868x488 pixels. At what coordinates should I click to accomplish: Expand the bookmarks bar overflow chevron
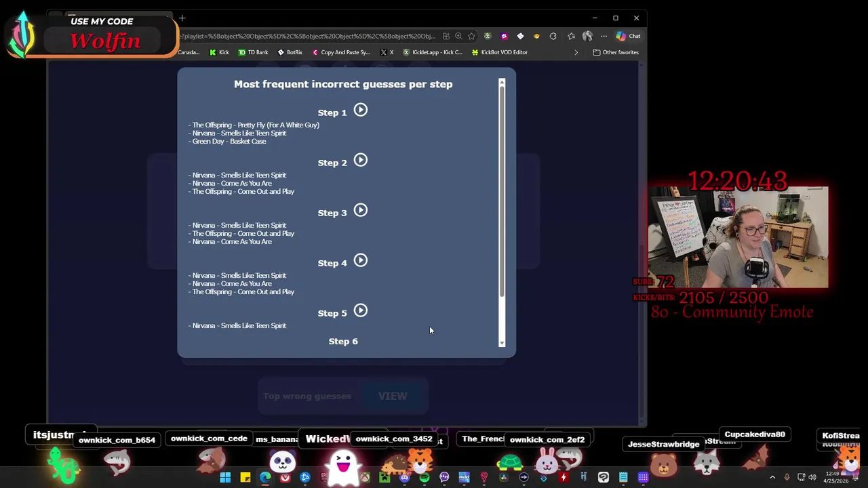576,52
